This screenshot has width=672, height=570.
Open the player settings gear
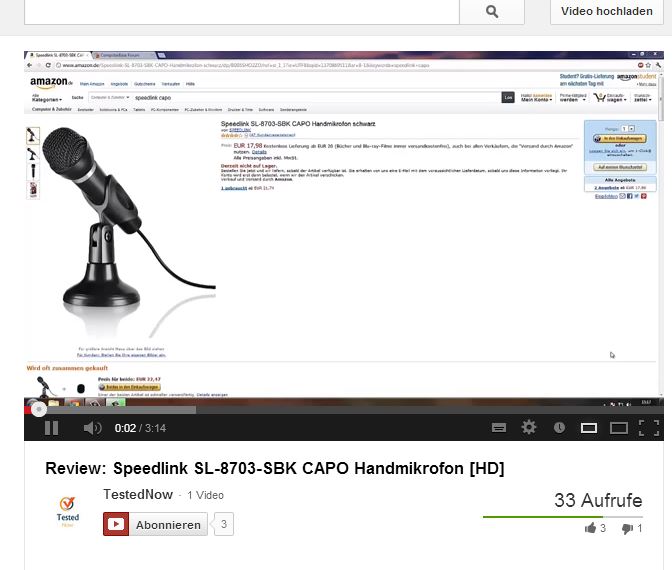coord(529,427)
